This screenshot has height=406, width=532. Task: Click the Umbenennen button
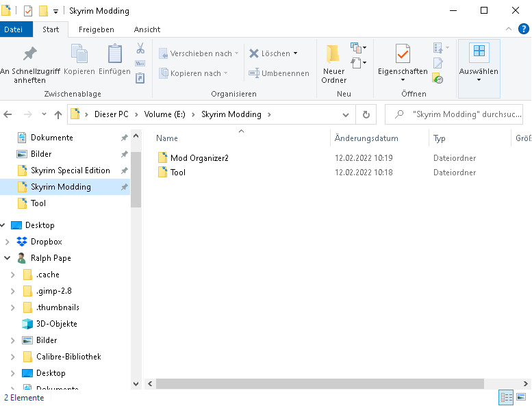pyautogui.click(x=279, y=73)
